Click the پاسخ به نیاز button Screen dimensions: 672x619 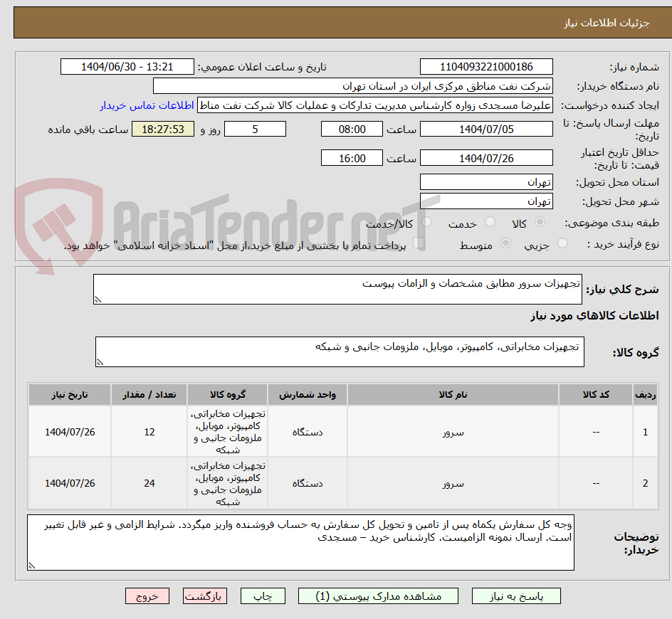tap(516, 596)
